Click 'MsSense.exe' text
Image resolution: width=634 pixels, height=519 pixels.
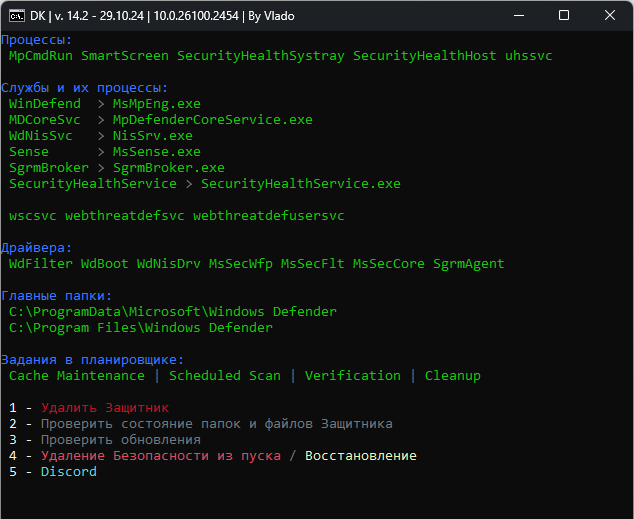(156, 152)
